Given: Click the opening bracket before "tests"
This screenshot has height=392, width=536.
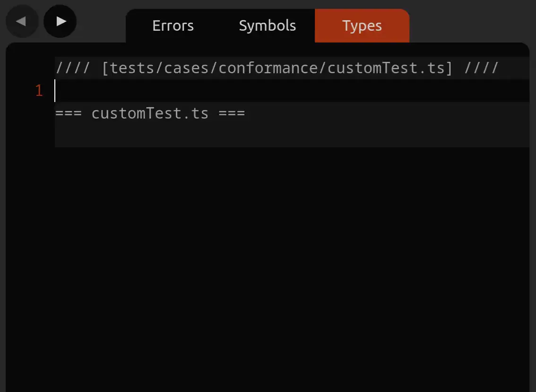Looking at the screenshot, I should (105, 68).
